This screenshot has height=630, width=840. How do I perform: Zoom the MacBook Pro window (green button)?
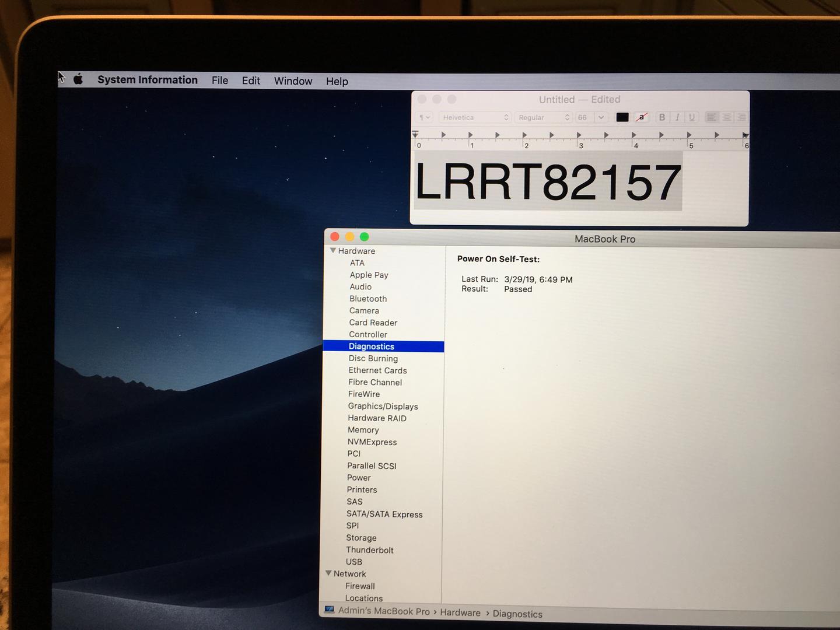pos(365,236)
